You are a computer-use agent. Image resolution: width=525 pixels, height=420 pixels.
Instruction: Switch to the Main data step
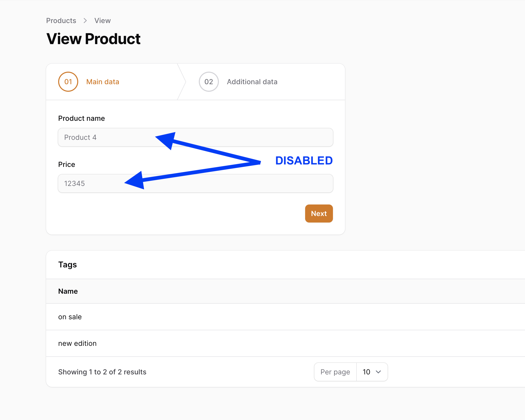pyautogui.click(x=103, y=82)
